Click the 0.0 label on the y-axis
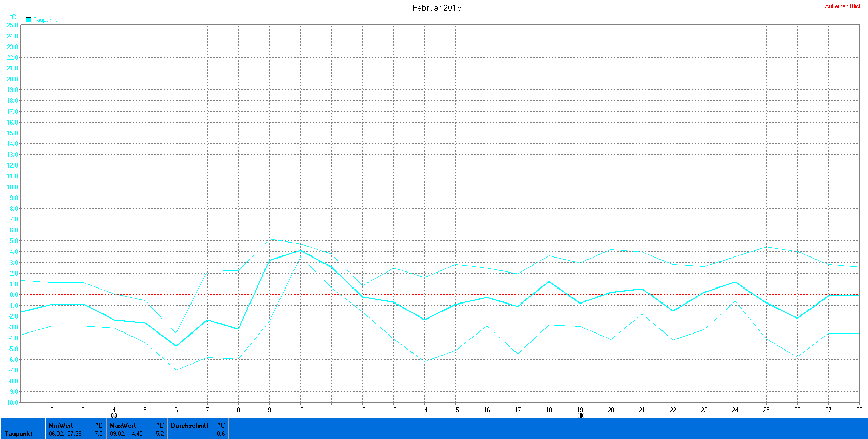Image resolution: width=868 pixels, height=439 pixels. [13, 295]
